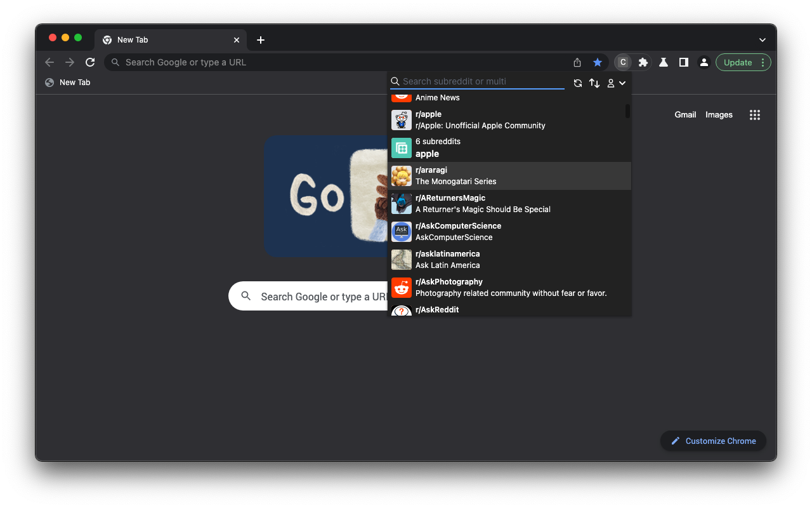
Task: Open r/araragi The Monogatari Series
Action: pos(509,176)
